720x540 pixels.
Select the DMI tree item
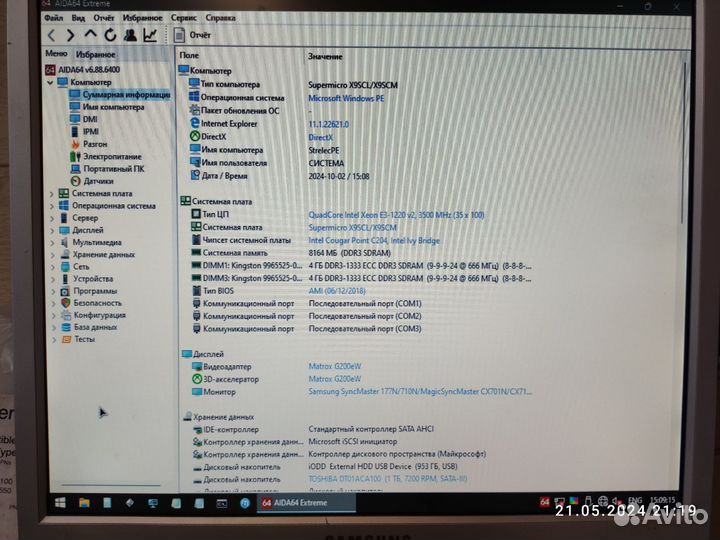coord(84,119)
